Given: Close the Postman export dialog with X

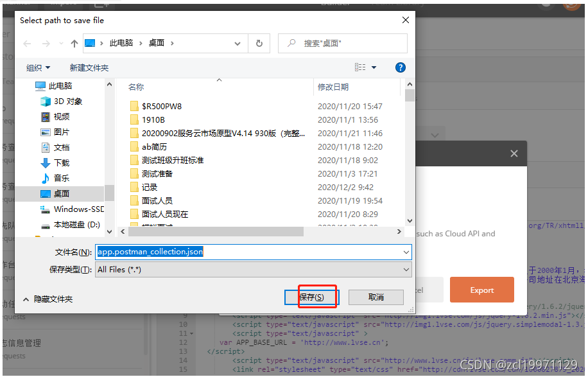Looking at the screenshot, I should [514, 153].
